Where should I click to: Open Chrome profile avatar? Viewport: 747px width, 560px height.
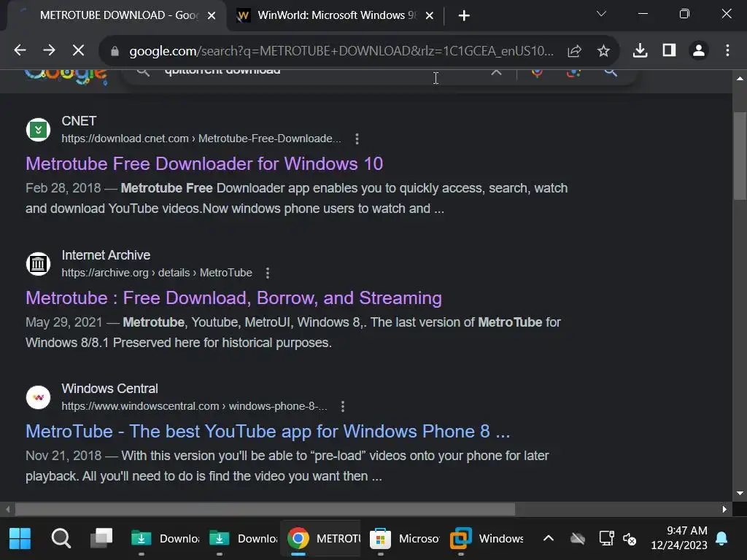coord(699,50)
